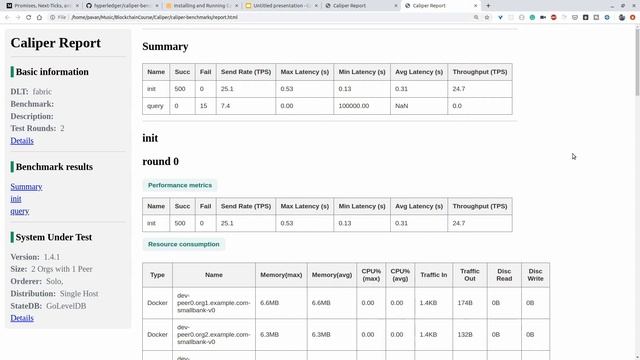This screenshot has width=640, height=360.
Task: Click the browser forward arrow
Action: point(18,18)
